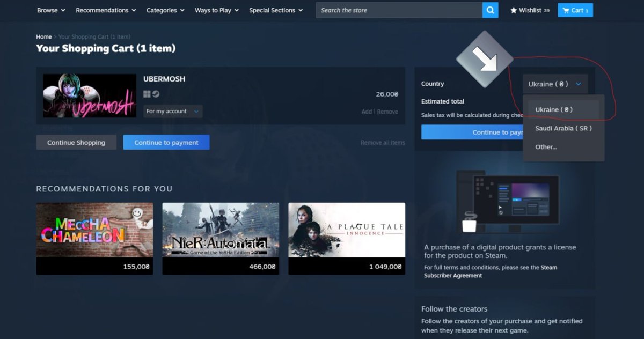
Task: Click the 1 049,00₴ price text
Action: pos(385,267)
